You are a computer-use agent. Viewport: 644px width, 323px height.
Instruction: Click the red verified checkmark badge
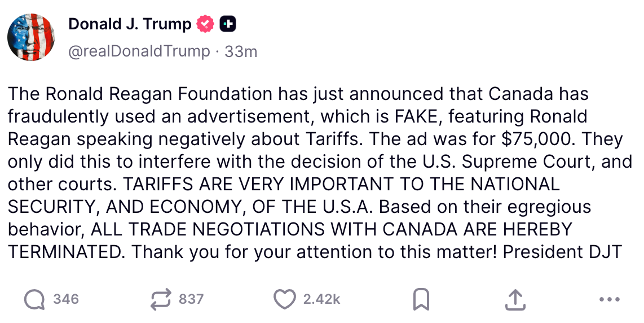coord(205,24)
